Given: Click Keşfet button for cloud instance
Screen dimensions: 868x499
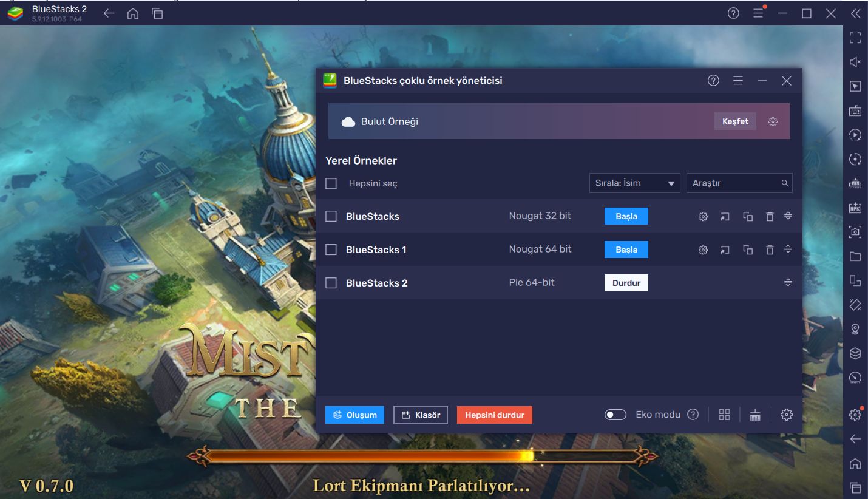Looking at the screenshot, I should point(735,121).
